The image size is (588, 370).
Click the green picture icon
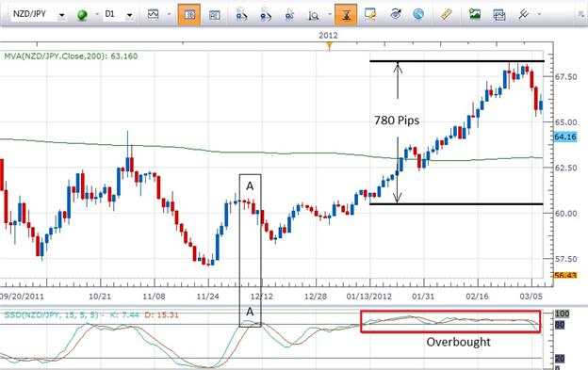tap(475, 15)
